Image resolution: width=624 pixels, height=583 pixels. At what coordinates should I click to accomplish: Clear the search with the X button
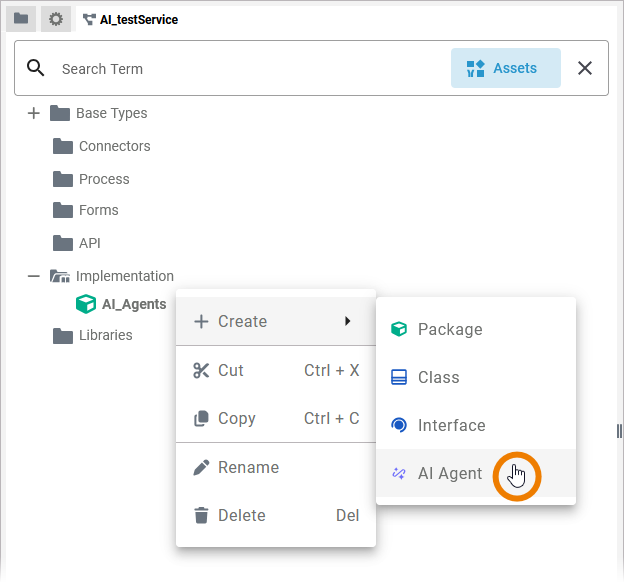[x=585, y=69]
